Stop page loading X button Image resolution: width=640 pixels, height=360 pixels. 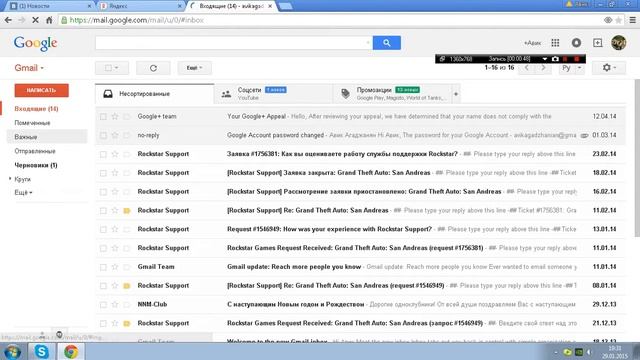(36, 20)
